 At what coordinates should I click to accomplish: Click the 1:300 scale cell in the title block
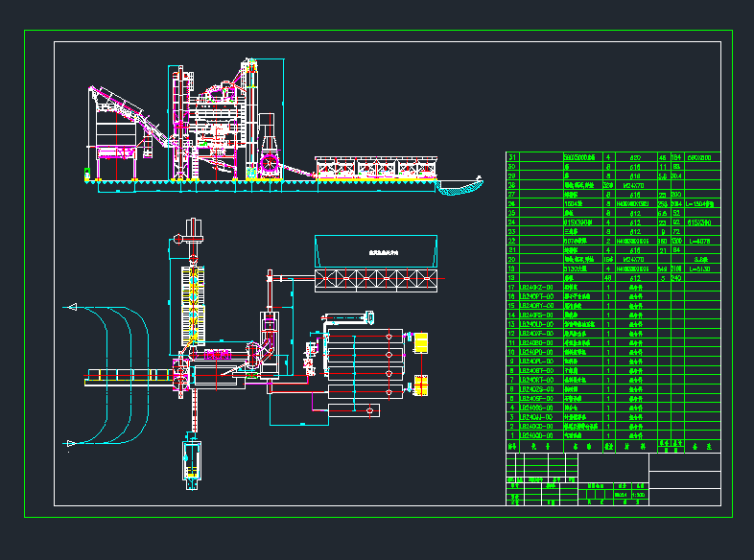(x=637, y=494)
